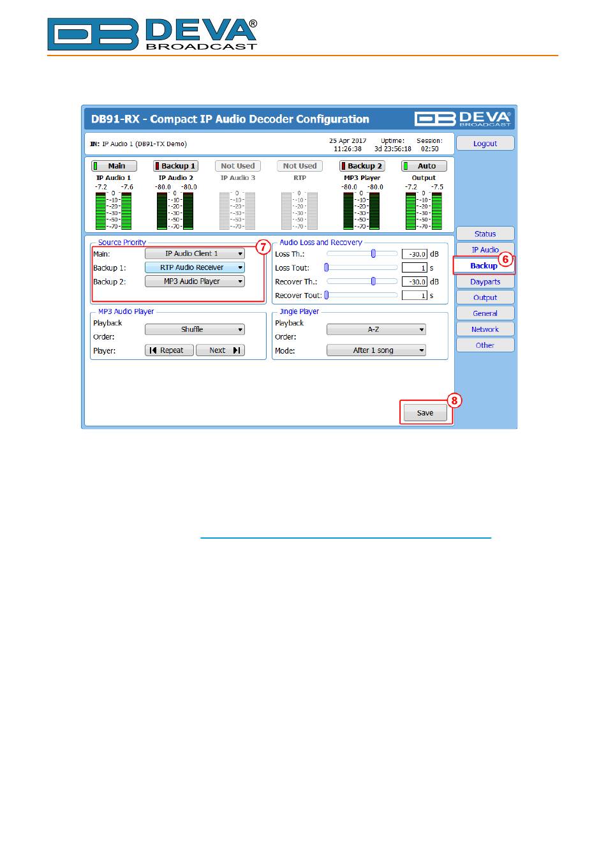Click the IP Audio 1 level meter
606x868 pixels.
pos(114,210)
